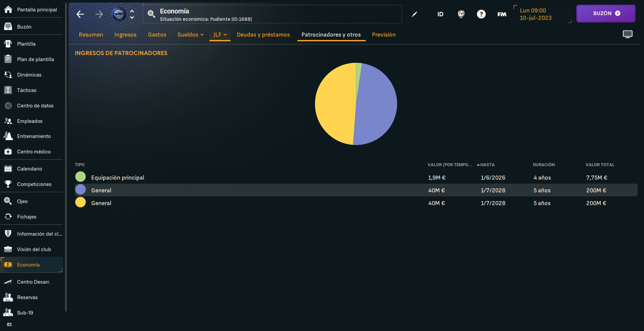
Task: Click green Equipación principal swatch
Action: pyautogui.click(x=80, y=177)
